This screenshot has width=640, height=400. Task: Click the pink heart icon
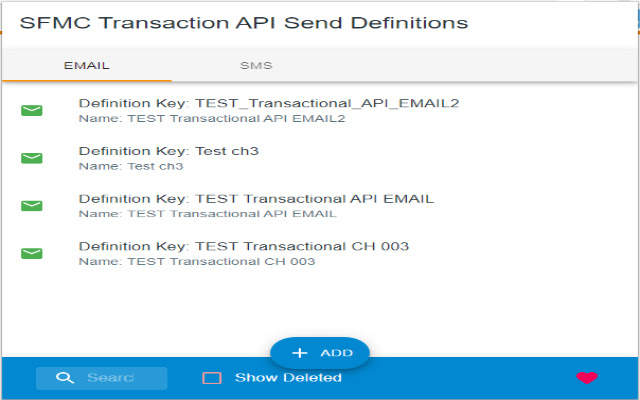(x=587, y=378)
